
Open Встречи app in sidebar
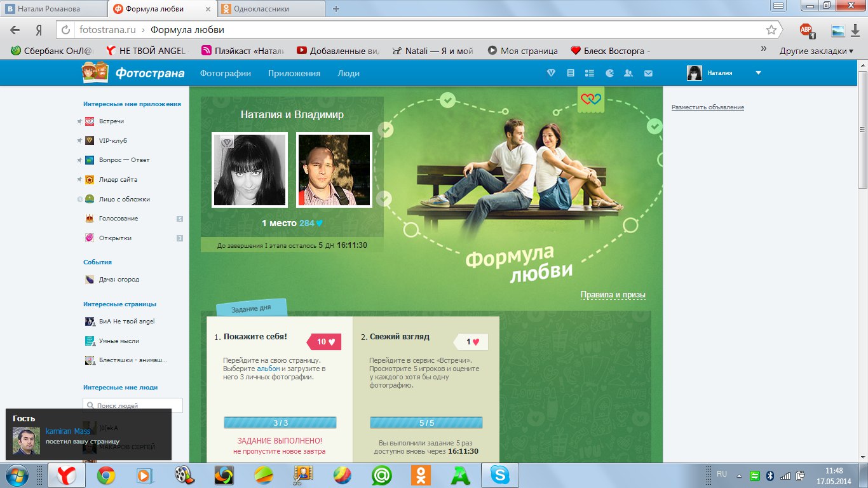click(111, 121)
